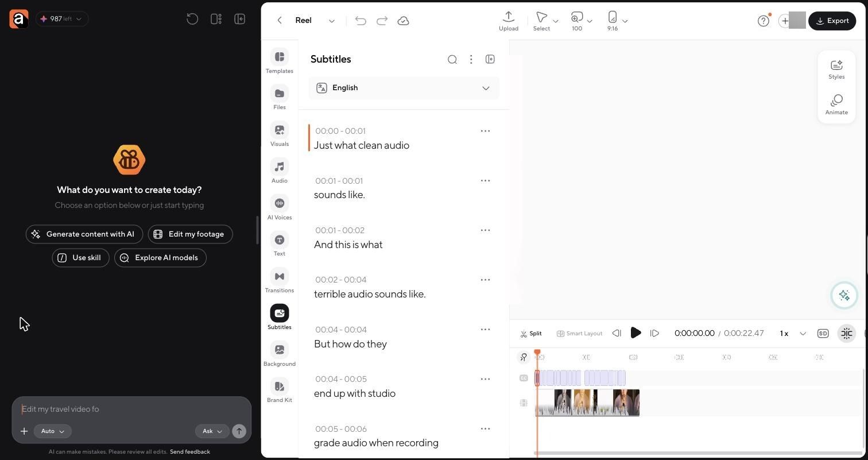Focus the AI chat prompt input
Image resolution: width=868 pixels, height=460 pixels.
[131, 409]
